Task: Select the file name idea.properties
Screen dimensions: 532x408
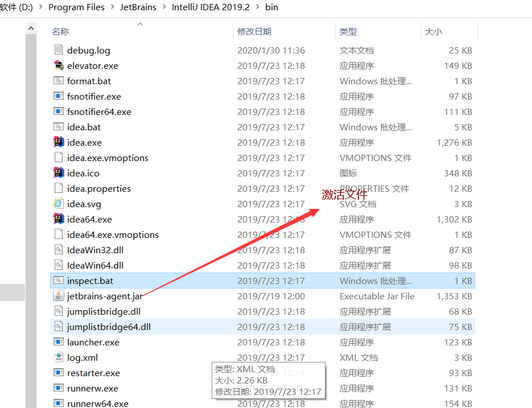Action: 99,188
